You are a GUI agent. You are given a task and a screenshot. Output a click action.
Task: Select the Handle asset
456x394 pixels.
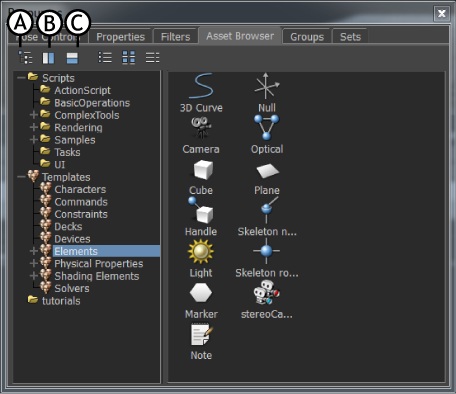201,217
